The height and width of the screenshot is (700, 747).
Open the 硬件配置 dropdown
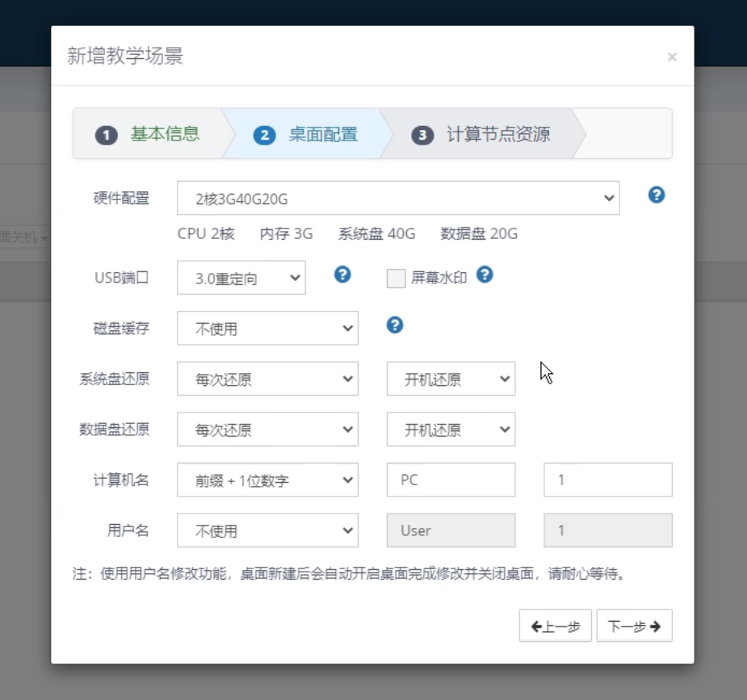coord(397,198)
